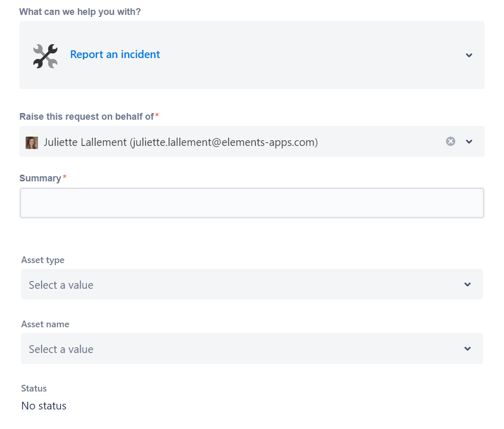
Task: Click the No status text under Status
Action: [x=43, y=405]
